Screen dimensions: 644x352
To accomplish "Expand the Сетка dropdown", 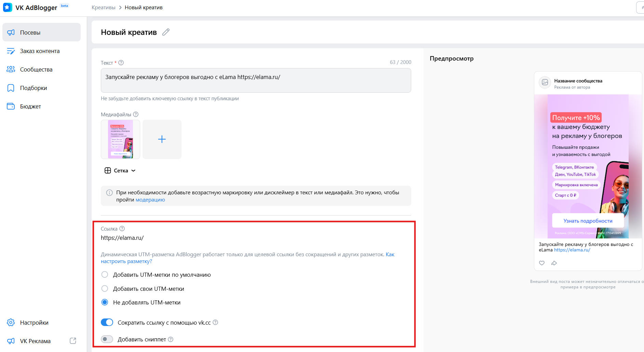I will (x=120, y=170).
